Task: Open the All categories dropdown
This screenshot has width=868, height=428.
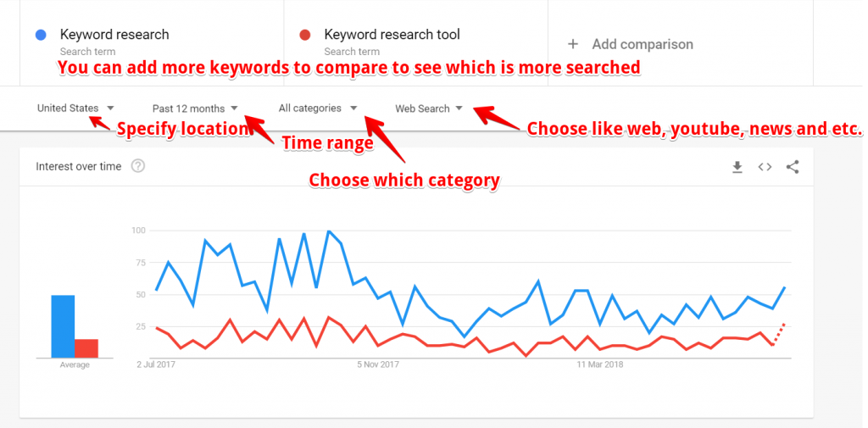Action: [x=318, y=108]
